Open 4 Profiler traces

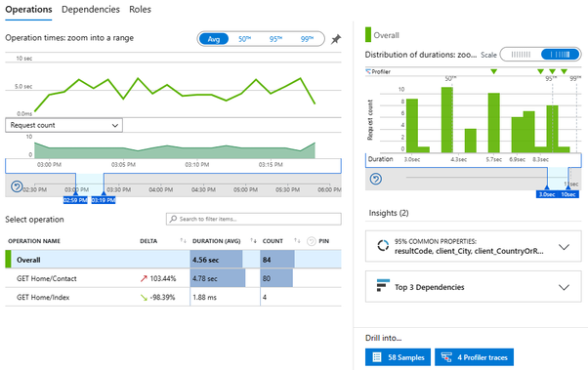coord(474,357)
